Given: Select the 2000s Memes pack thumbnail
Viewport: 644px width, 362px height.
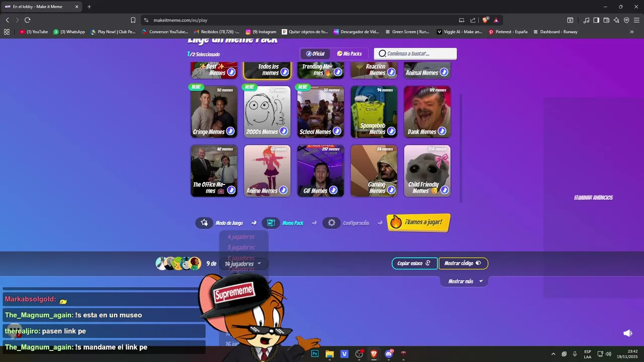Looking at the screenshot, I should point(267,112).
